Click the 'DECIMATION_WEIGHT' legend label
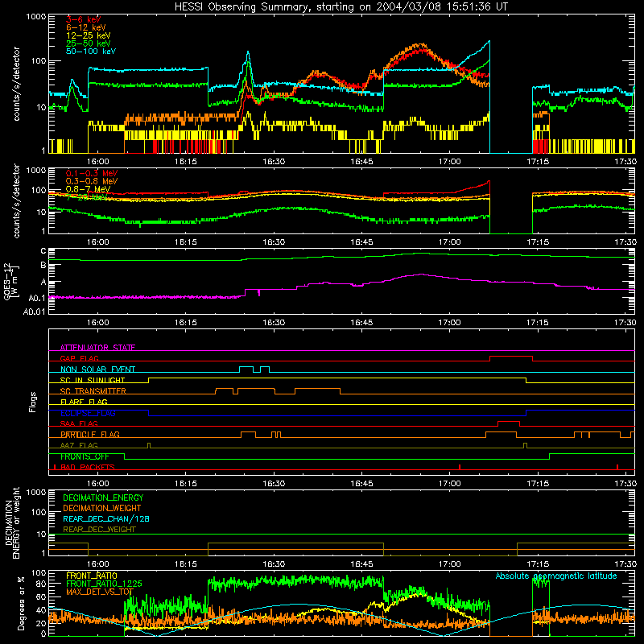 (x=102, y=508)
